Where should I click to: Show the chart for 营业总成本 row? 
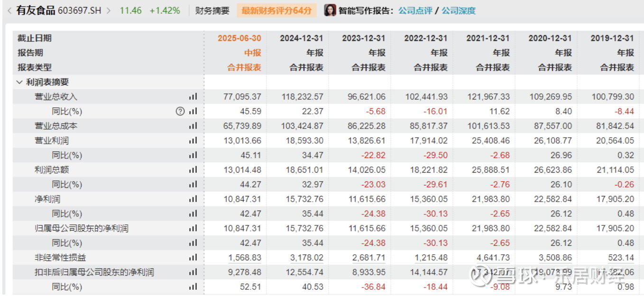click(x=193, y=126)
